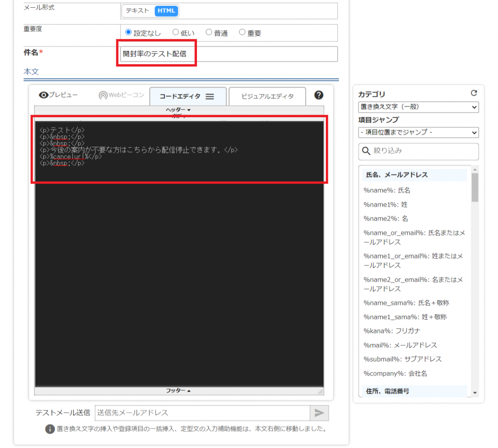Click the scrollbar up arrow in list
Screen dimensions: 498x448
tap(475, 170)
